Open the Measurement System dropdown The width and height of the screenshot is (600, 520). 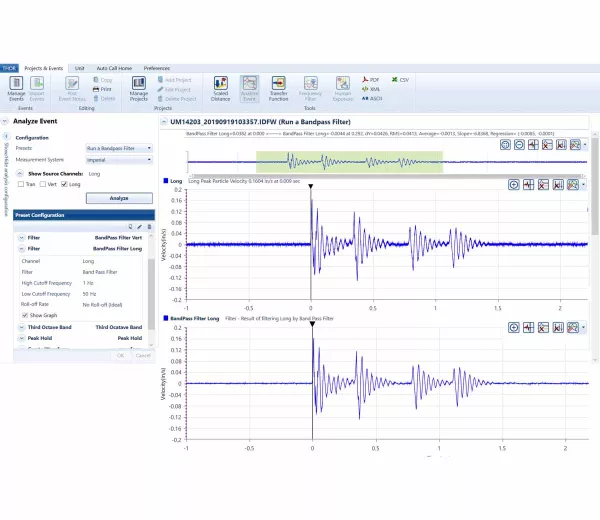point(119,160)
